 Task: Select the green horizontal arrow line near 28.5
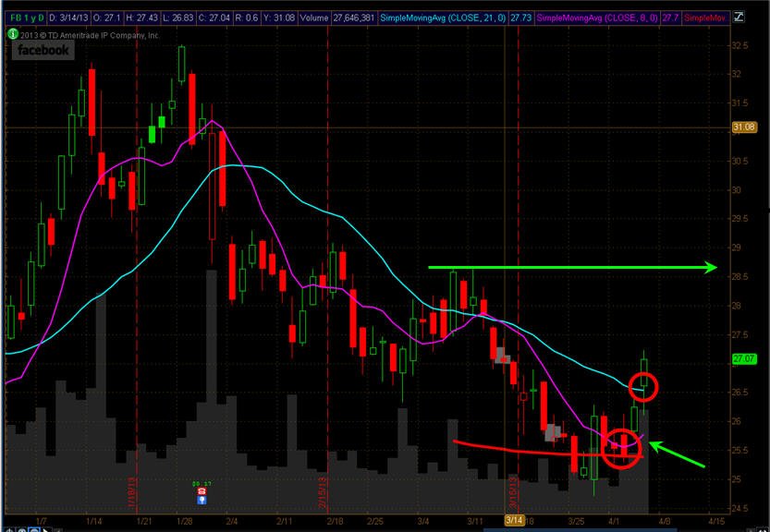[x=572, y=268]
